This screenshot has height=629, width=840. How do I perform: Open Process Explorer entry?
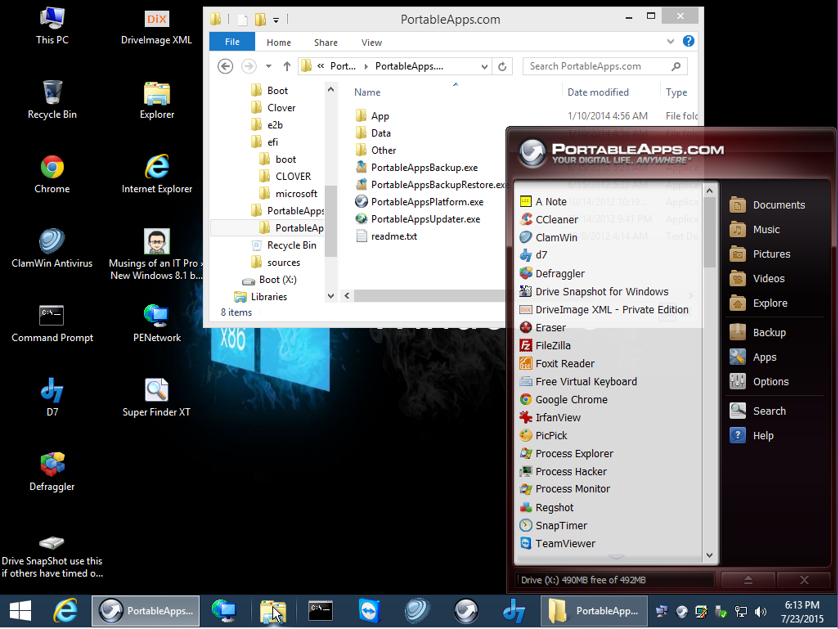pos(566,453)
